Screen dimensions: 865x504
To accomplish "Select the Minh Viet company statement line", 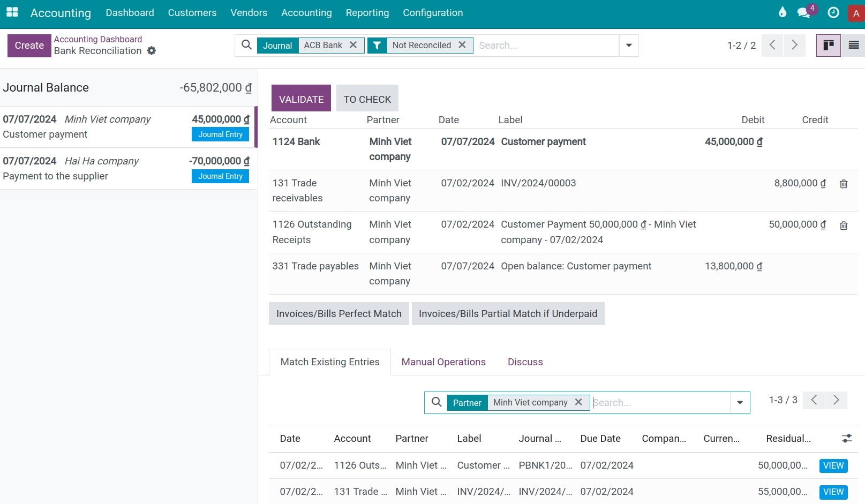I will pos(127,127).
